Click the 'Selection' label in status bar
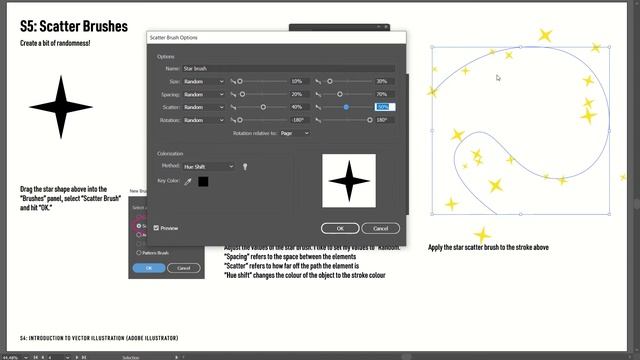 pyautogui.click(x=131, y=358)
